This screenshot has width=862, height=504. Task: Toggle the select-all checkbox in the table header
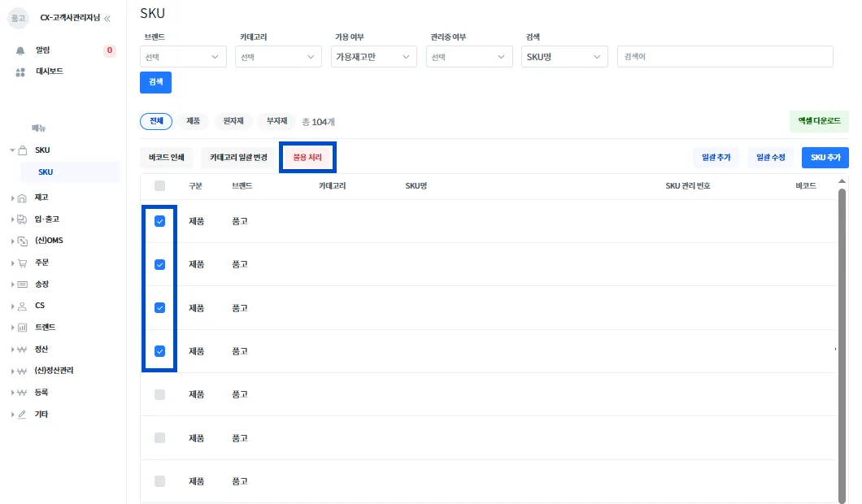pos(159,186)
